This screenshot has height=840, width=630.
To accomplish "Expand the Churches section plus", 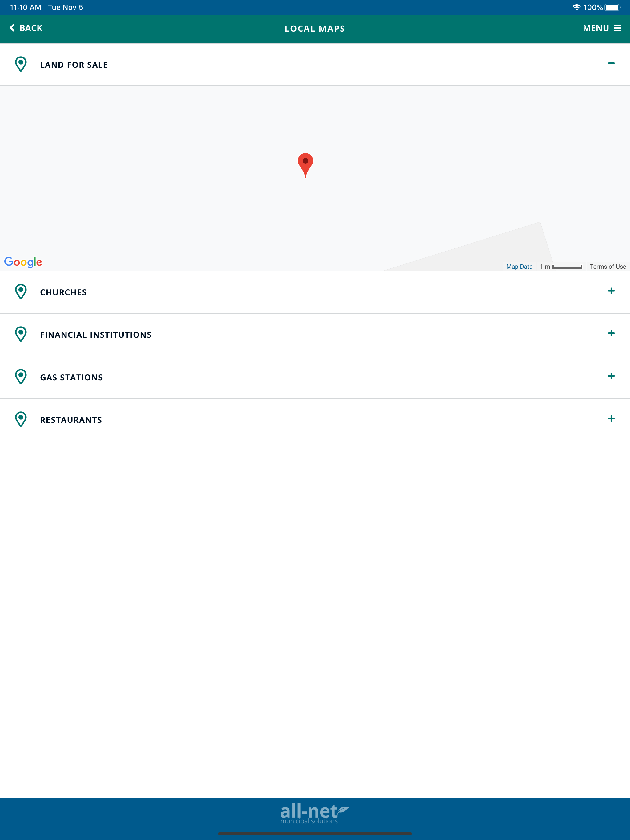I will (x=611, y=291).
